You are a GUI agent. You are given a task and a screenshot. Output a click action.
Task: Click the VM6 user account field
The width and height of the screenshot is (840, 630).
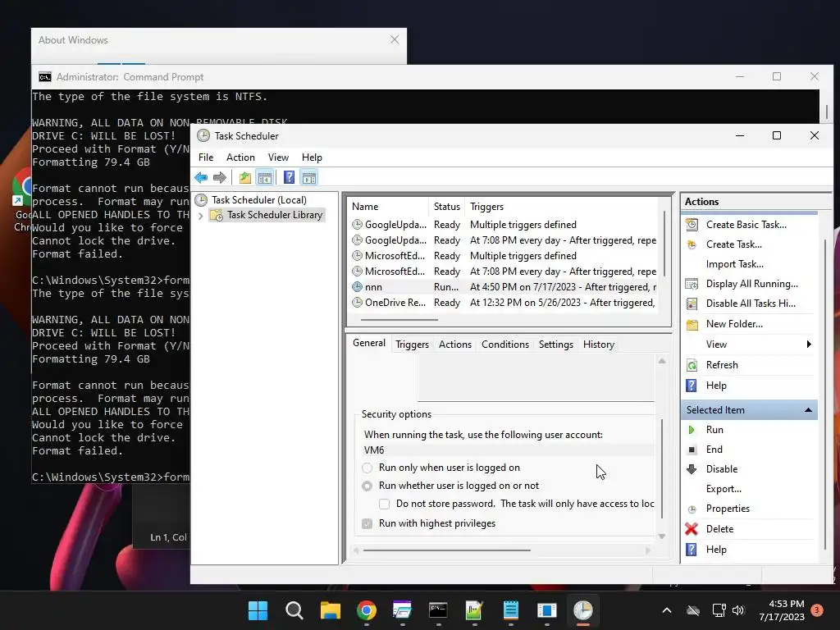coord(508,450)
